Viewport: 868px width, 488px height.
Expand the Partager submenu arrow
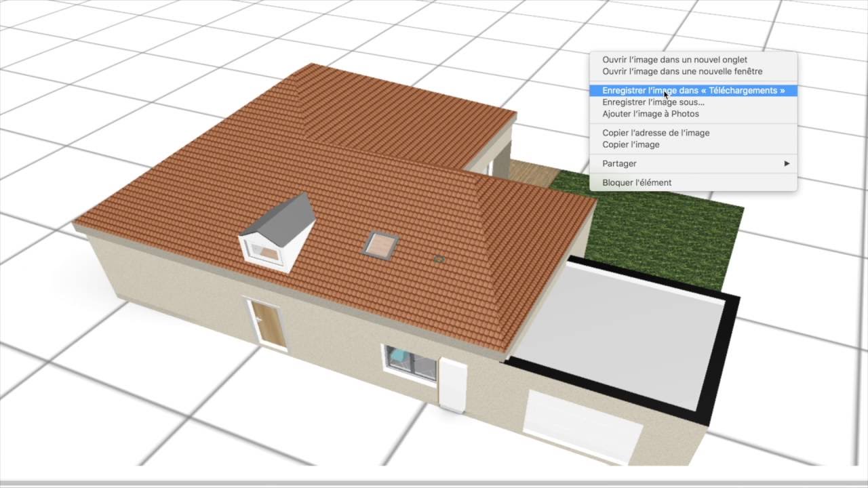pos(787,163)
